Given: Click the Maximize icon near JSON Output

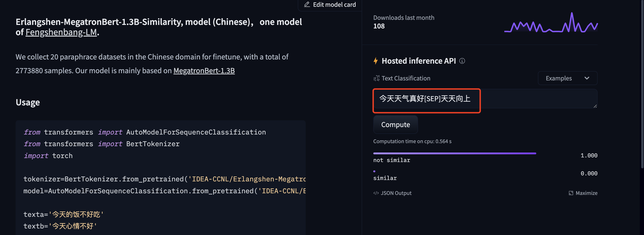Looking at the screenshot, I should click(571, 193).
